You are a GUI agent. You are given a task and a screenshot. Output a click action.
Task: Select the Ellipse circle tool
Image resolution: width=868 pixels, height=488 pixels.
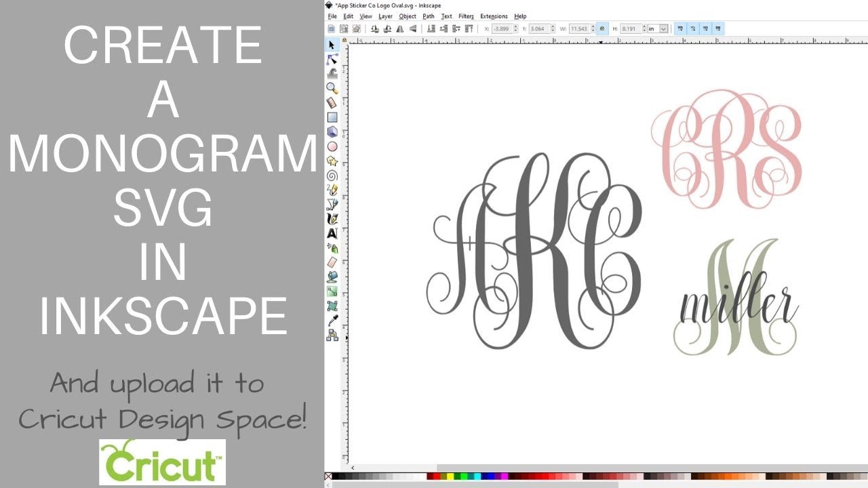click(332, 146)
